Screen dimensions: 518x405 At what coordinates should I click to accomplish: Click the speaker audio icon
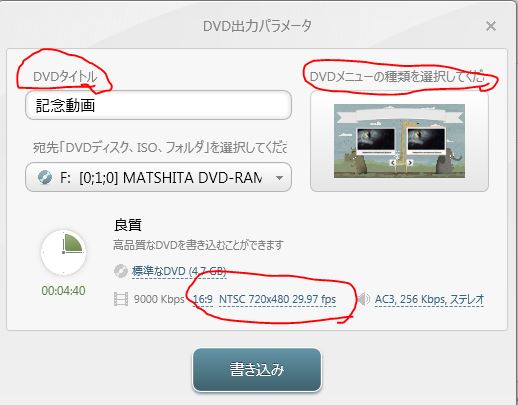point(364,299)
